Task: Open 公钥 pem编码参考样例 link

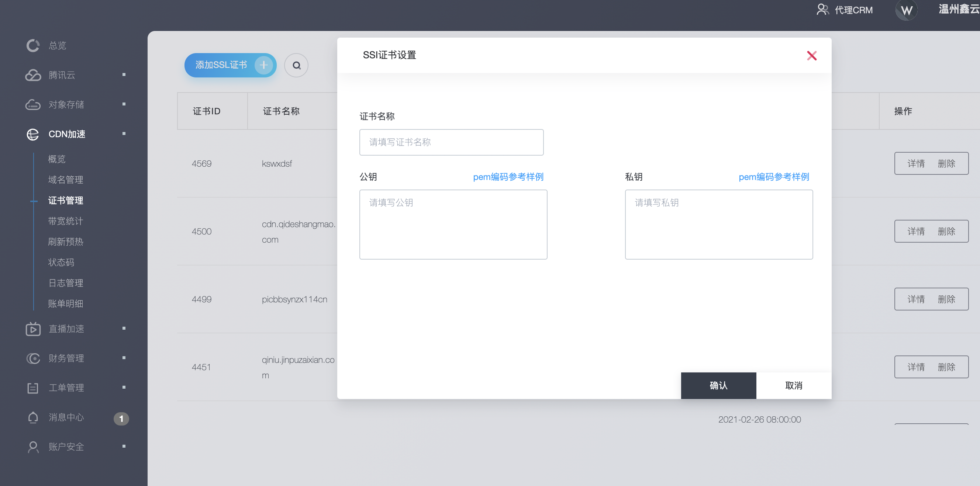Action: tap(508, 177)
